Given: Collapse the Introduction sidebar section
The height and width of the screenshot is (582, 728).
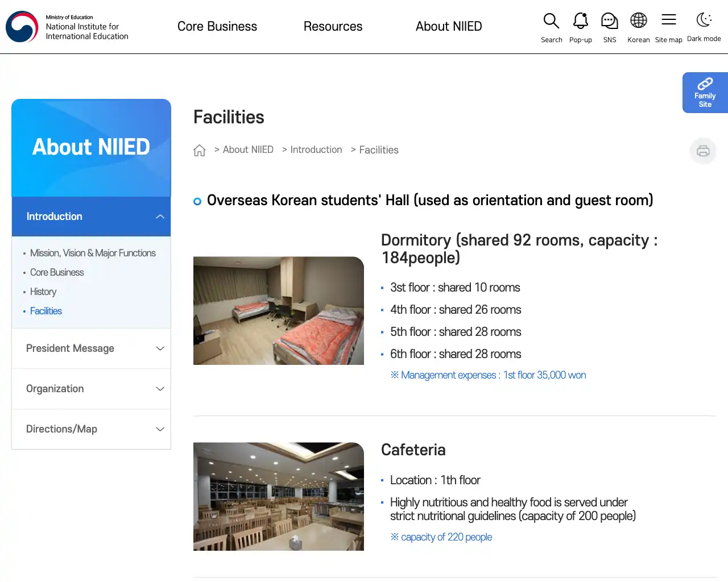Looking at the screenshot, I should click(x=91, y=217).
